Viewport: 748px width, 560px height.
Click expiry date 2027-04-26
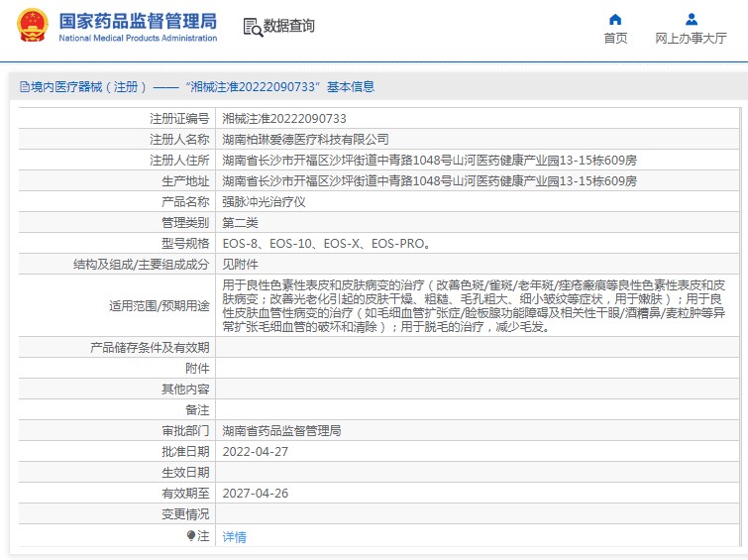[256, 494]
